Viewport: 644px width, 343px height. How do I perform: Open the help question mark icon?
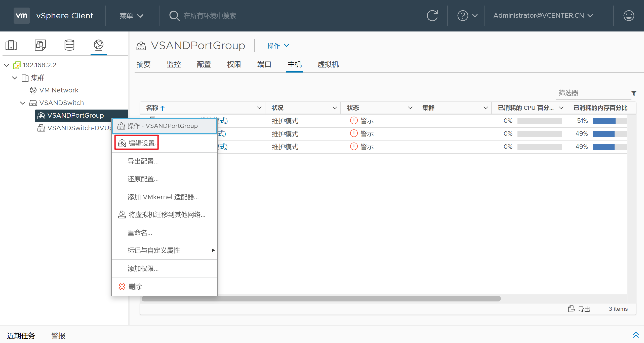click(x=463, y=16)
